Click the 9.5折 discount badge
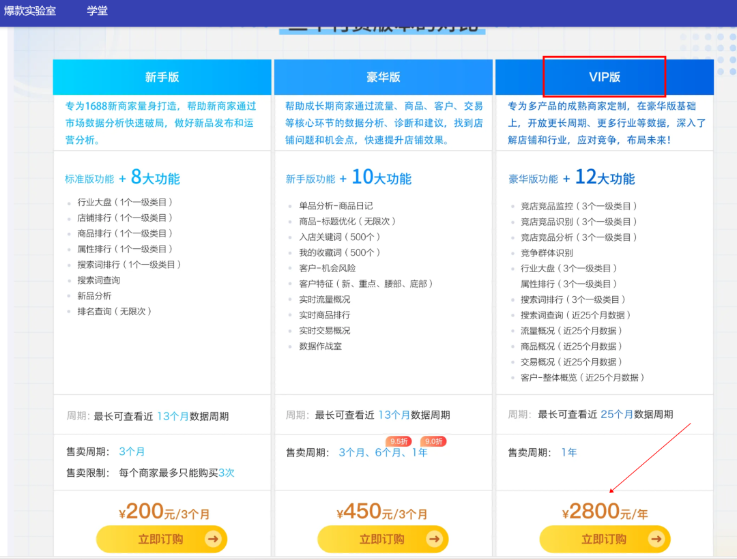The image size is (737, 560). pos(399,441)
